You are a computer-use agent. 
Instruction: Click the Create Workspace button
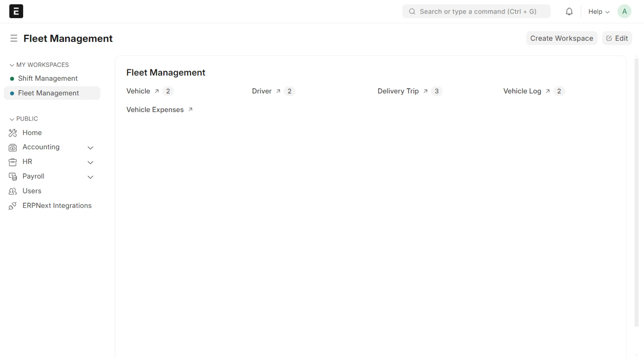tap(561, 38)
